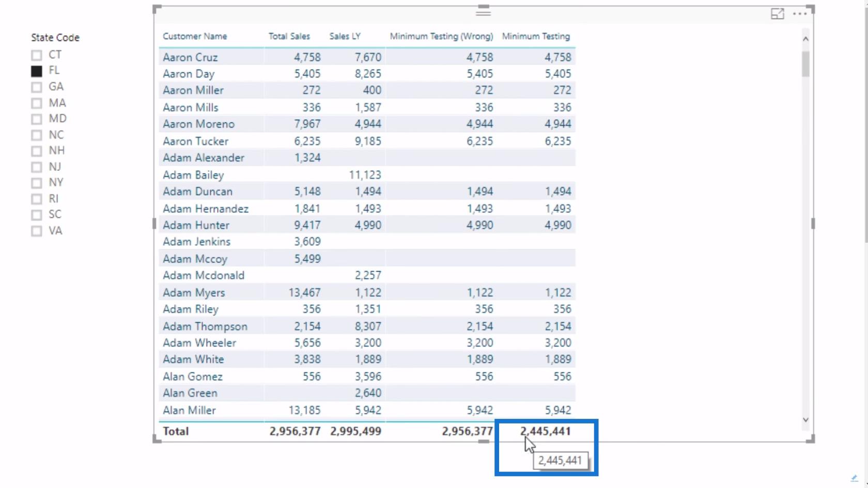Viewport: 868px width, 488px height.
Task: Select the Alan Gomez customer name
Action: pos(193,376)
